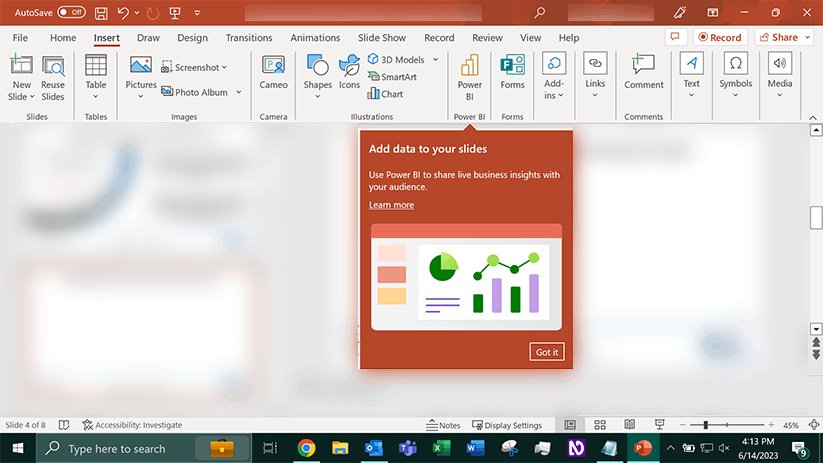
Task: Open the Share dropdown arrow
Action: 808,37
